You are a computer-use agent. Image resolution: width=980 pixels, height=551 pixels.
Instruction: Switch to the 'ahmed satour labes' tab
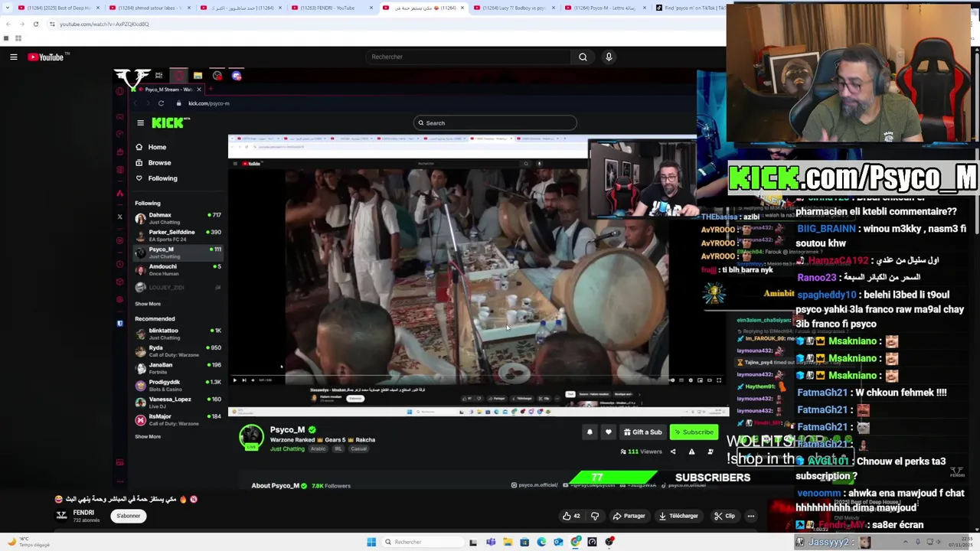click(149, 8)
